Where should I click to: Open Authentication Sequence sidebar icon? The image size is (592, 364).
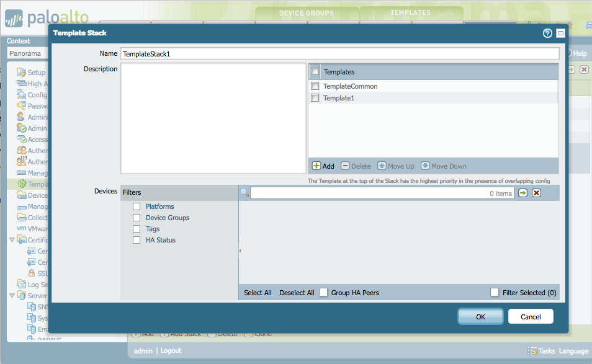(22, 161)
